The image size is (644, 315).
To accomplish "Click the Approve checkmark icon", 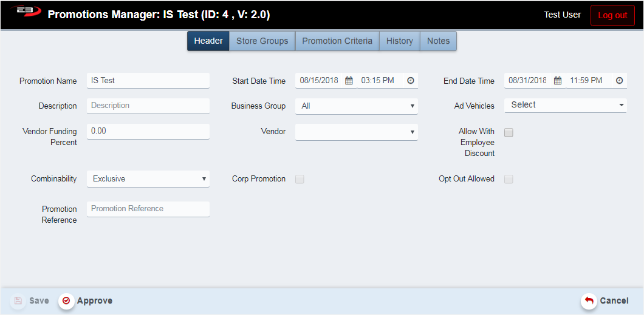I will point(66,301).
